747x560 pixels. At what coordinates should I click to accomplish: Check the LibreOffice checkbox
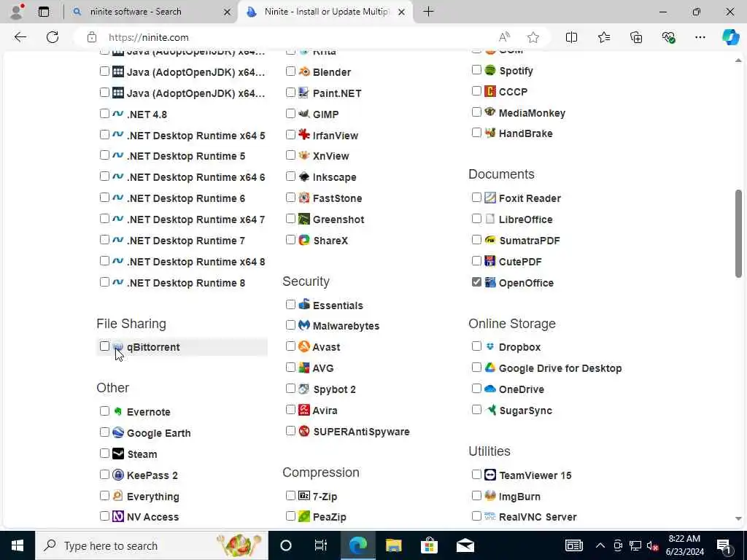(476, 219)
